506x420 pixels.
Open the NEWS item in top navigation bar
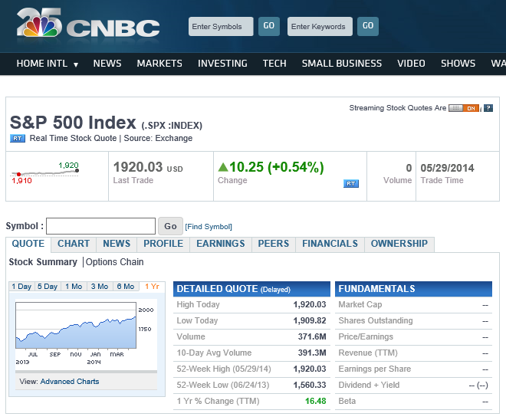tap(107, 63)
